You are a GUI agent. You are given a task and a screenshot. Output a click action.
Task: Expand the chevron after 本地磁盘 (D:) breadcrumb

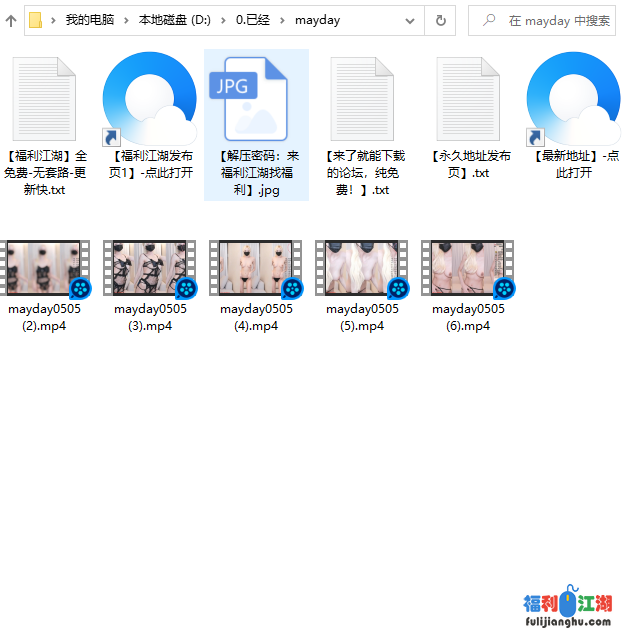[x=222, y=20]
